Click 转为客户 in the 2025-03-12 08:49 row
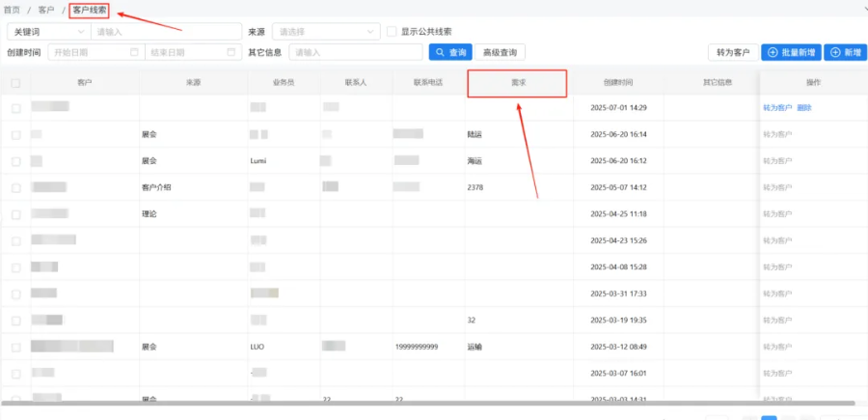Viewport: 868px width, 420px height. 777,347
